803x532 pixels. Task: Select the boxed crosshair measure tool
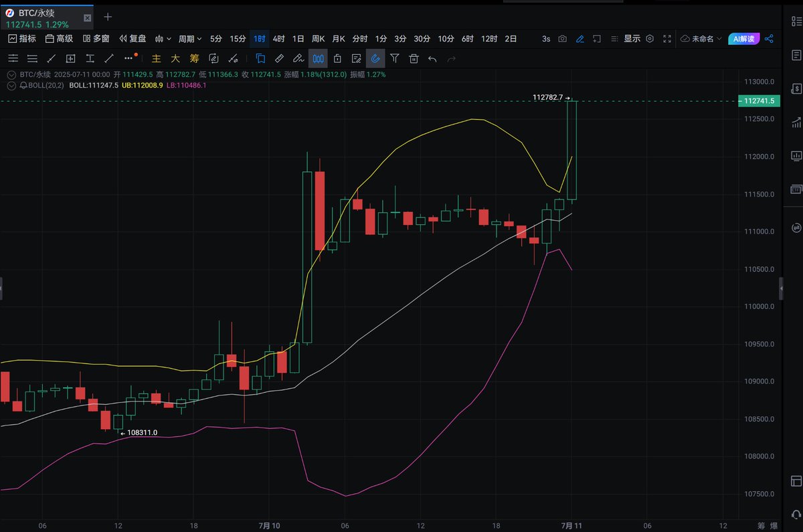pos(71,59)
